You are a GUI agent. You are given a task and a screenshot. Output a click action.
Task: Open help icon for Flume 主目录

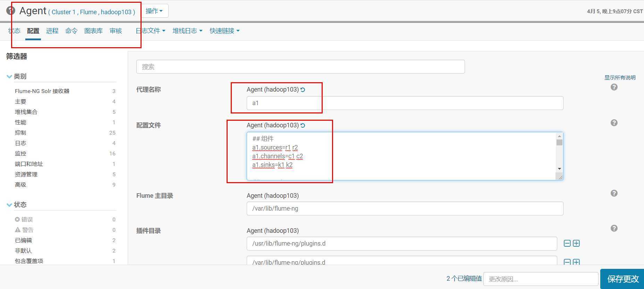pyautogui.click(x=614, y=193)
